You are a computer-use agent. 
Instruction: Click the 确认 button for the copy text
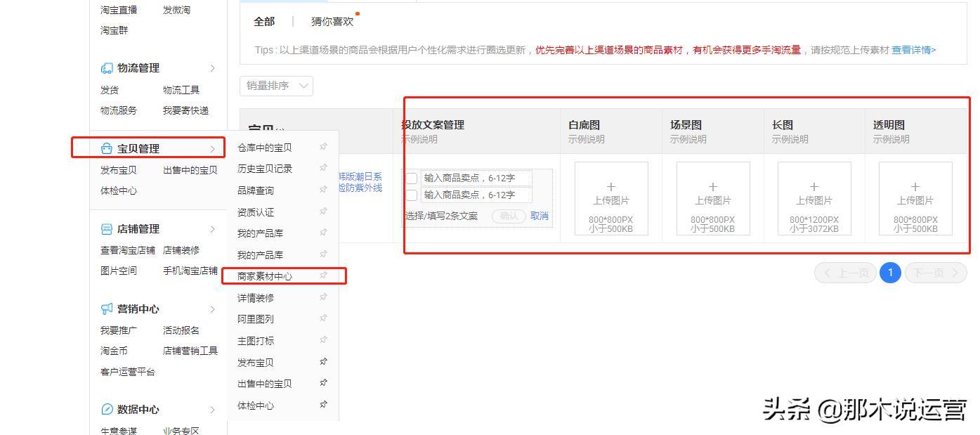[509, 216]
